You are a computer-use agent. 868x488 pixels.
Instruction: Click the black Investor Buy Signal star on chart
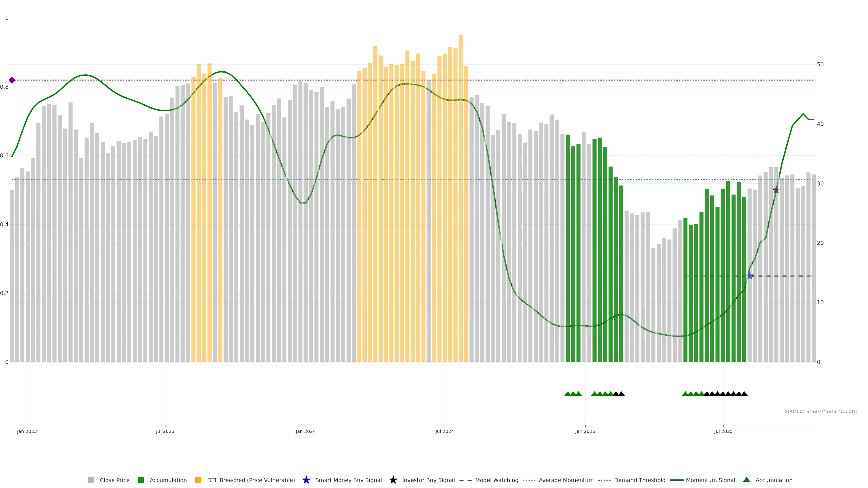pos(776,190)
